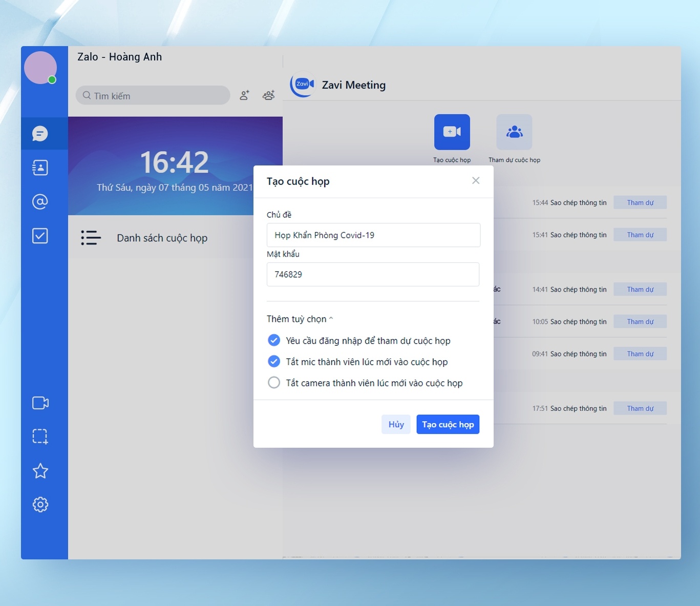700x606 pixels.
Task: Click the 'Mật khẩu' password field
Action: point(373,275)
